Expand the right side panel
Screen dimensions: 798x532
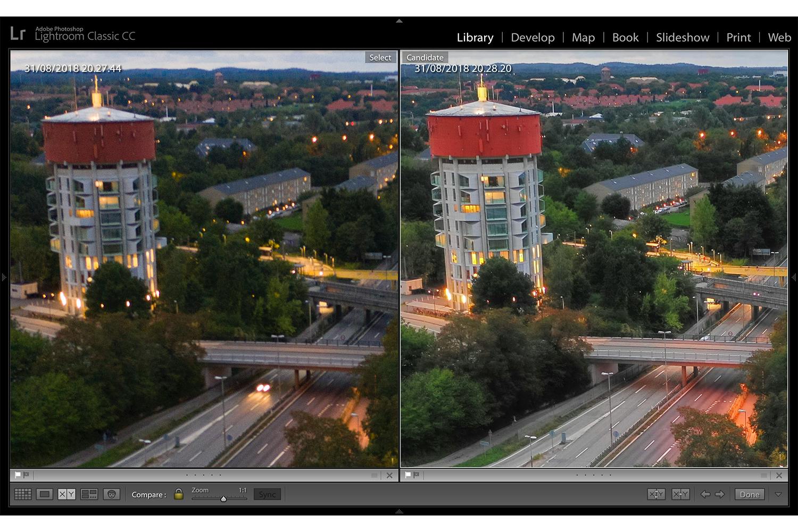(x=794, y=277)
